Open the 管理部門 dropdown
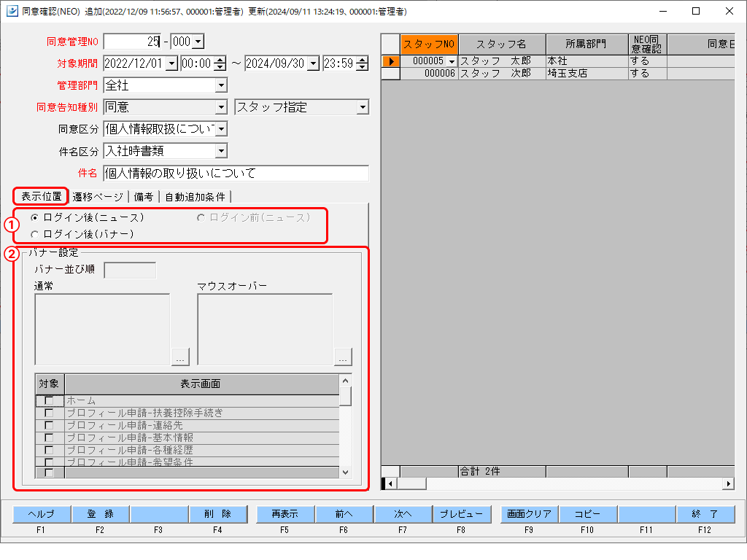 pyautogui.click(x=221, y=86)
